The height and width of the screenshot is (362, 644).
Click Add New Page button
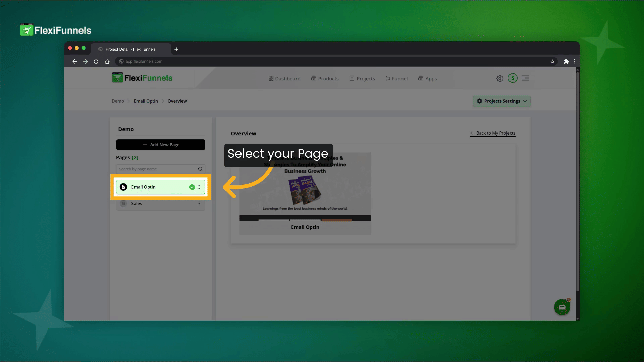tap(161, 145)
